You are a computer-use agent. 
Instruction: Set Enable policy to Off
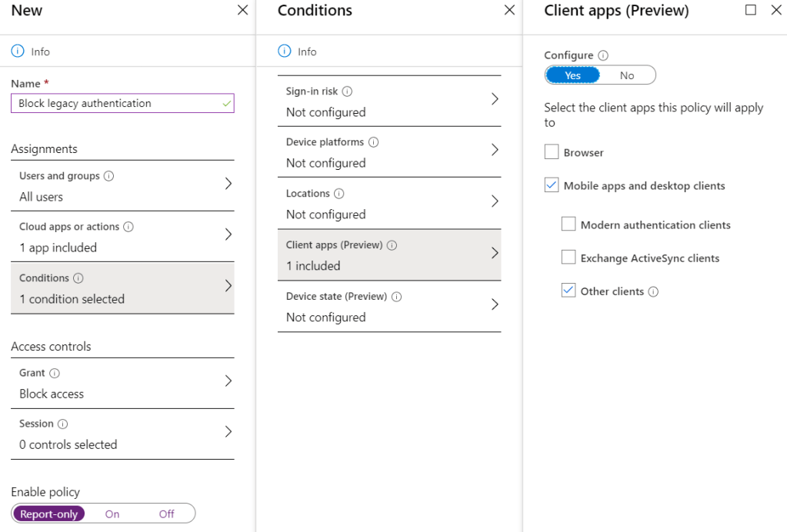click(166, 514)
